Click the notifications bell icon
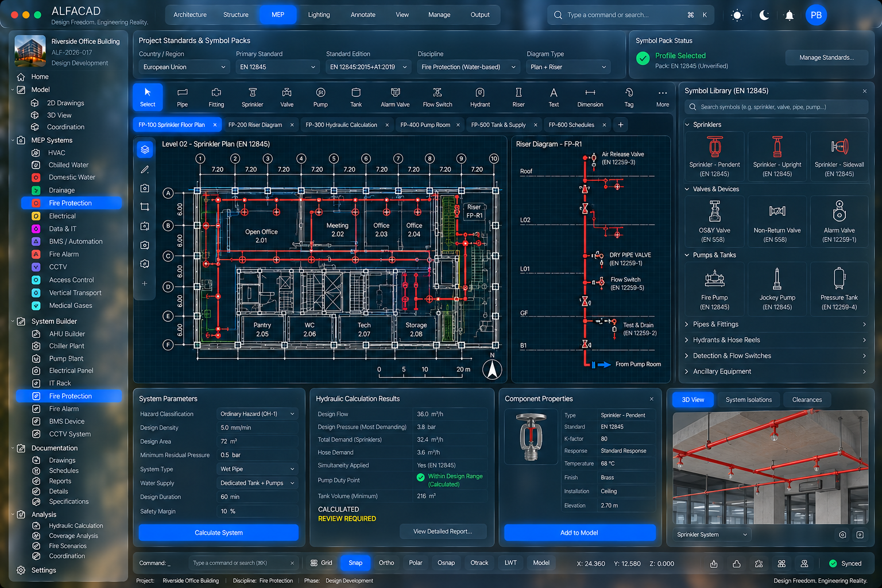 (x=790, y=15)
